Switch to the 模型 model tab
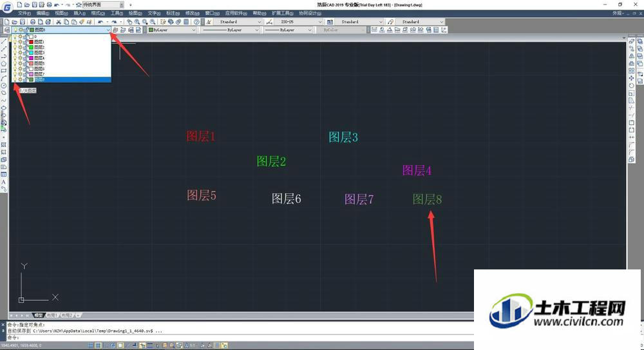The height and width of the screenshot is (350, 644). pos(39,315)
